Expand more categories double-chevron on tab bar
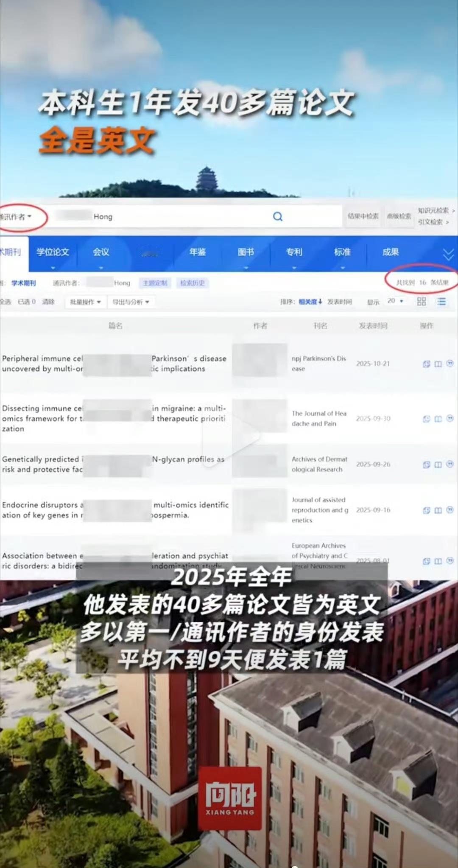Viewport: 458px width, 868px height. pyautogui.click(x=448, y=255)
